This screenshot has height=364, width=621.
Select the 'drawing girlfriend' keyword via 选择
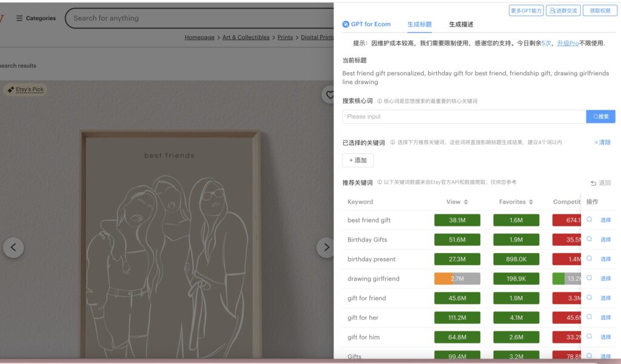click(605, 279)
